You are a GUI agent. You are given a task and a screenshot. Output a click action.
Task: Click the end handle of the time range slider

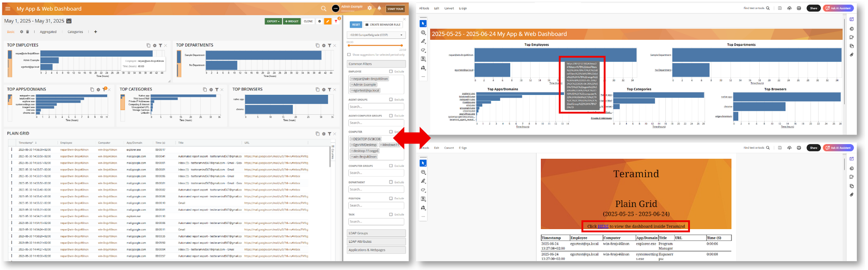pos(402,45)
